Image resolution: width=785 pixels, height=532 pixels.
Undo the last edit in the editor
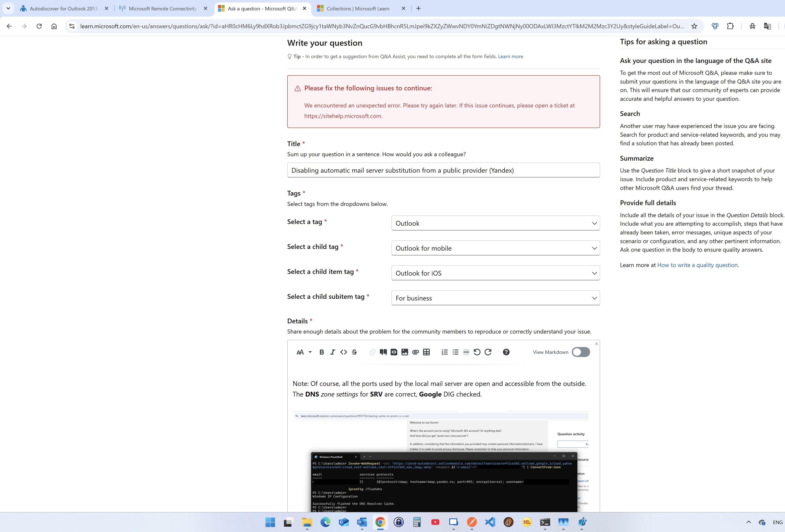click(x=477, y=352)
